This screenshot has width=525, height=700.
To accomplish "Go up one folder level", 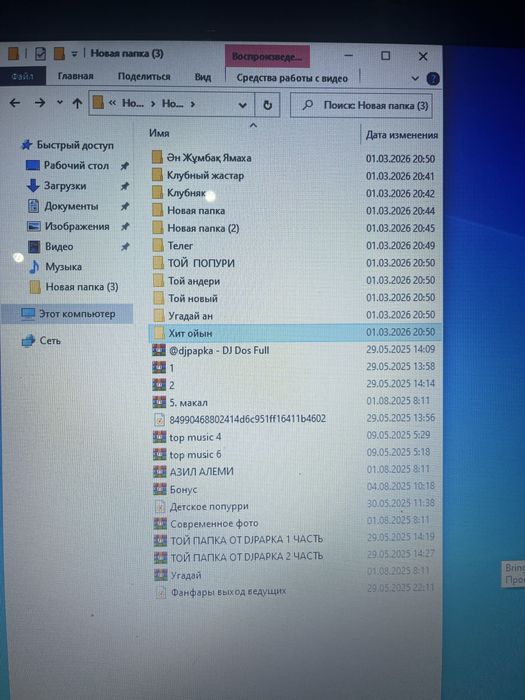I will pos(77,104).
